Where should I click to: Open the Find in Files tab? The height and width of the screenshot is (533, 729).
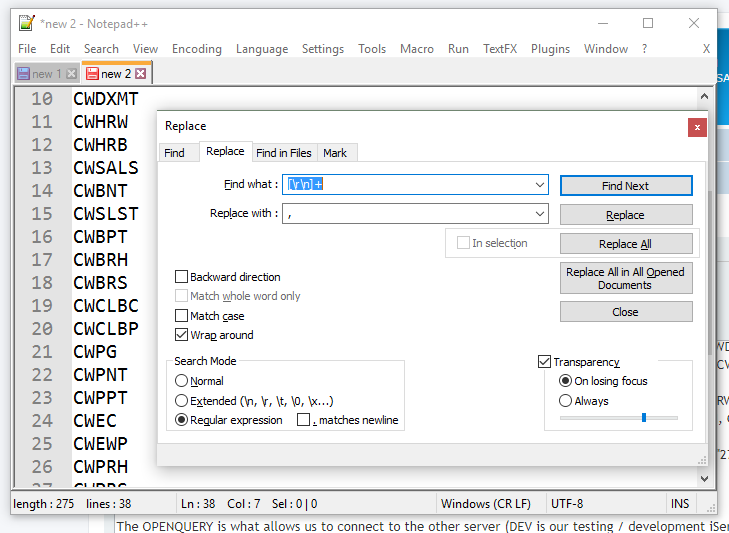(x=284, y=153)
